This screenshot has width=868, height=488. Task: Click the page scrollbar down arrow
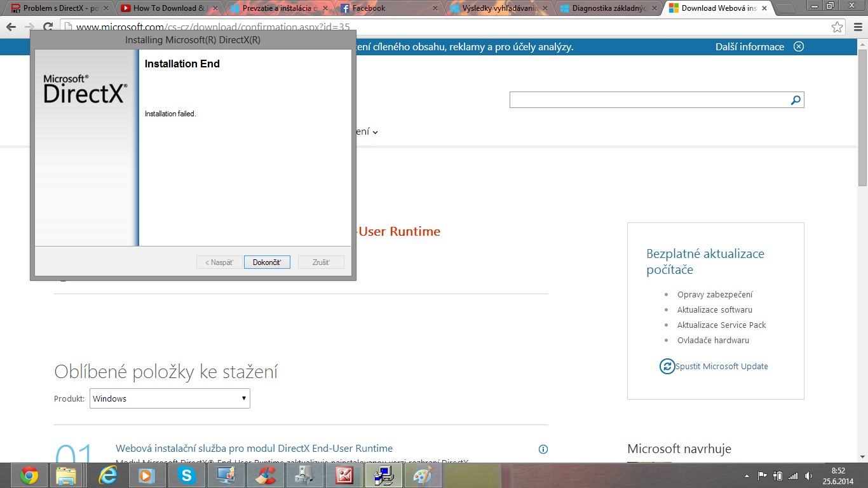tap(862, 457)
